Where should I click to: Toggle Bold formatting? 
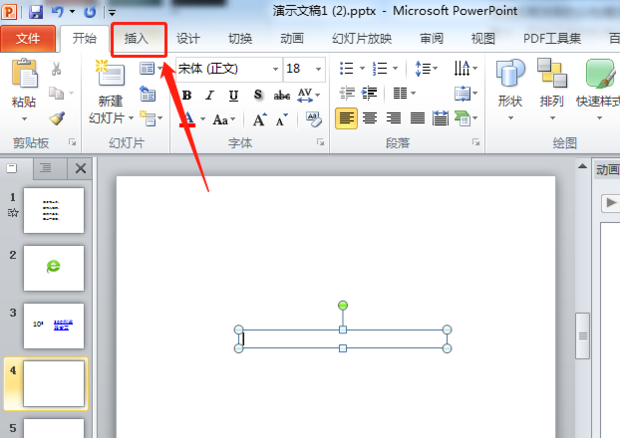pyautogui.click(x=187, y=95)
